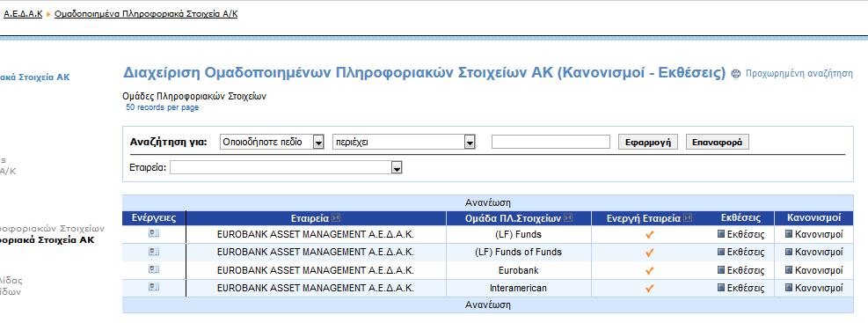
Task: Open Κανονισμοί link in Interamerican row
Action: click(819, 288)
